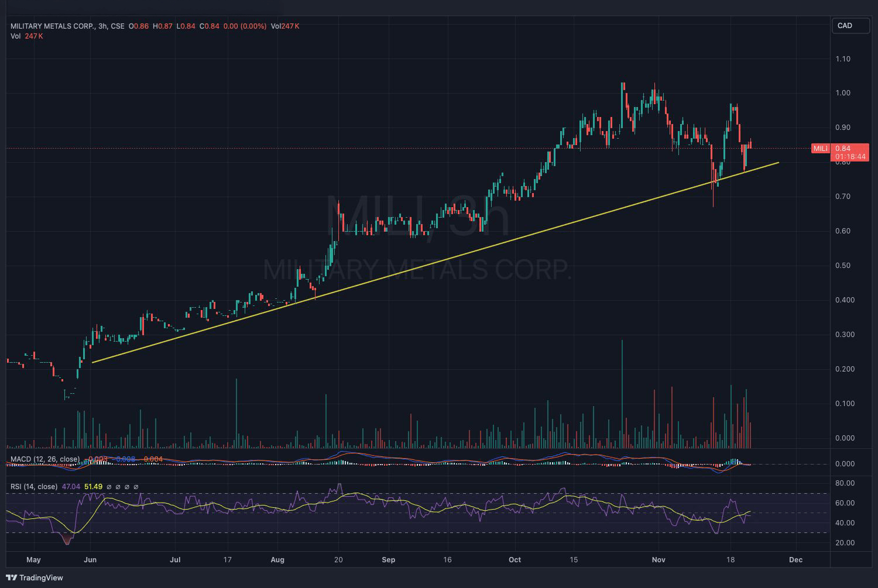Select the RSI (14, close) indicator legend
The image size is (878, 588).
pyautogui.click(x=34, y=487)
